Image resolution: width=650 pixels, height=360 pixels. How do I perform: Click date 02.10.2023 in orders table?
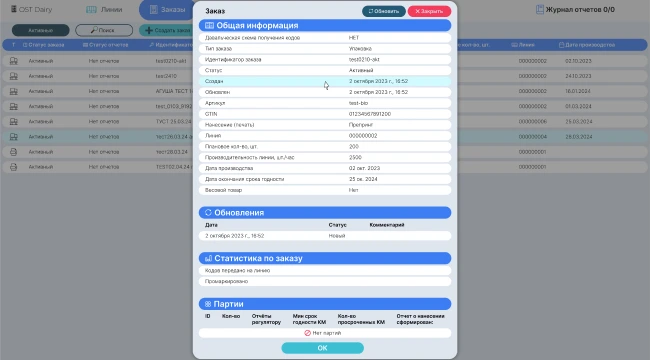click(x=578, y=61)
